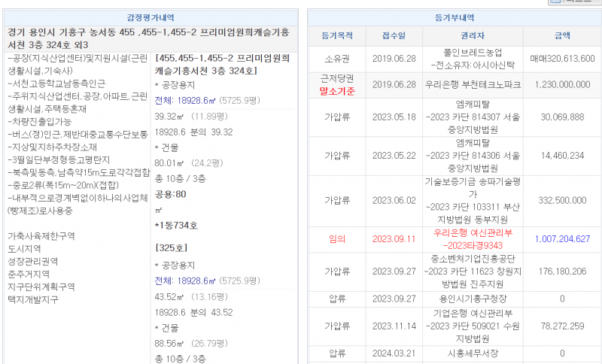Viewport: 602px width, 364px height.
Task: Select the 등기부내역 panel header
Action: [x=455, y=17]
